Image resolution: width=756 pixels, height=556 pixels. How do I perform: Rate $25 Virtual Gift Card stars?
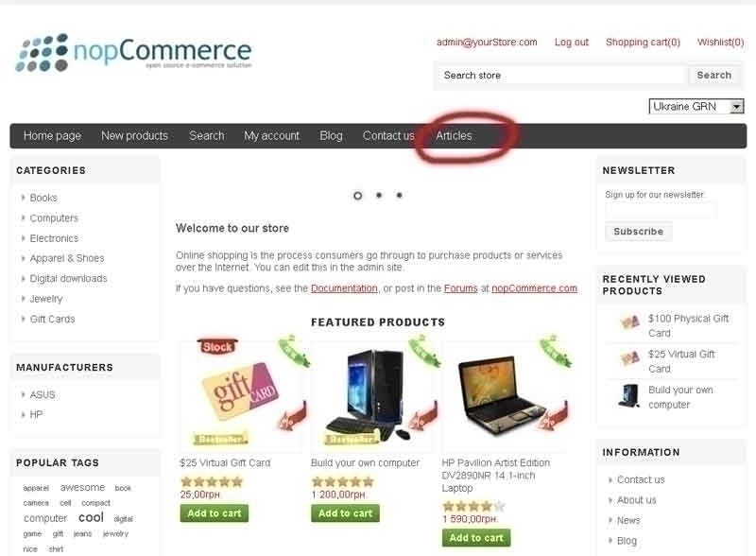click(x=211, y=481)
